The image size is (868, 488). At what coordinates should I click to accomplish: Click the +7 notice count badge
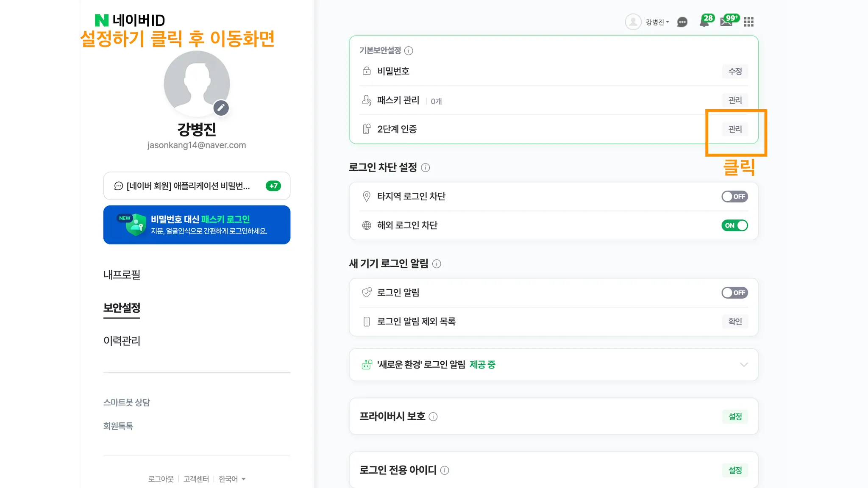(x=273, y=186)
